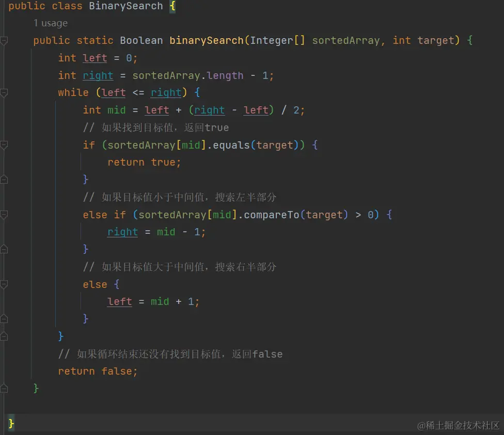Click mid in 'int mid = left + ...'
This screenshot has width=504, height=435.
pos(116,110)
